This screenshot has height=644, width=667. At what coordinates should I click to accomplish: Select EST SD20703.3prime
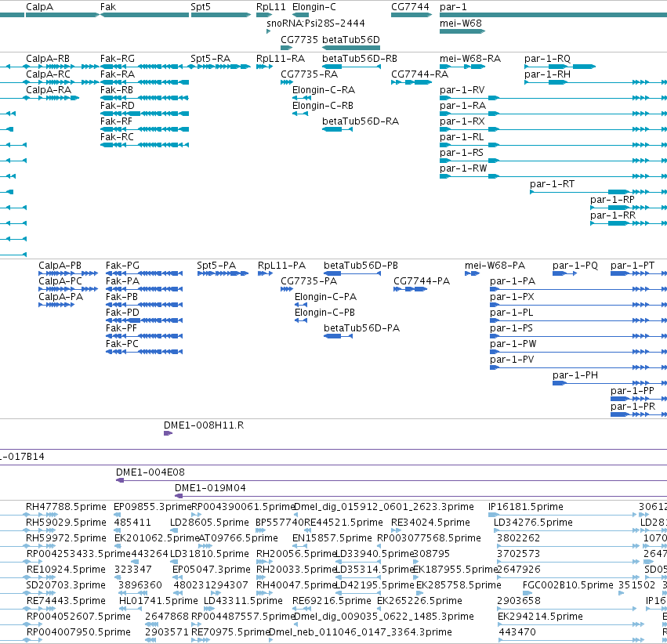66,585
